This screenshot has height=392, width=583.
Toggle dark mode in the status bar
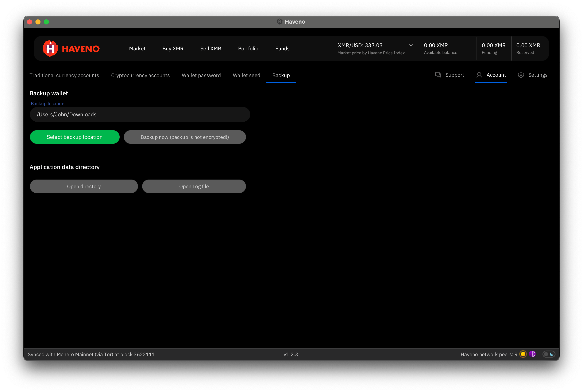click(x=549, y=354)
